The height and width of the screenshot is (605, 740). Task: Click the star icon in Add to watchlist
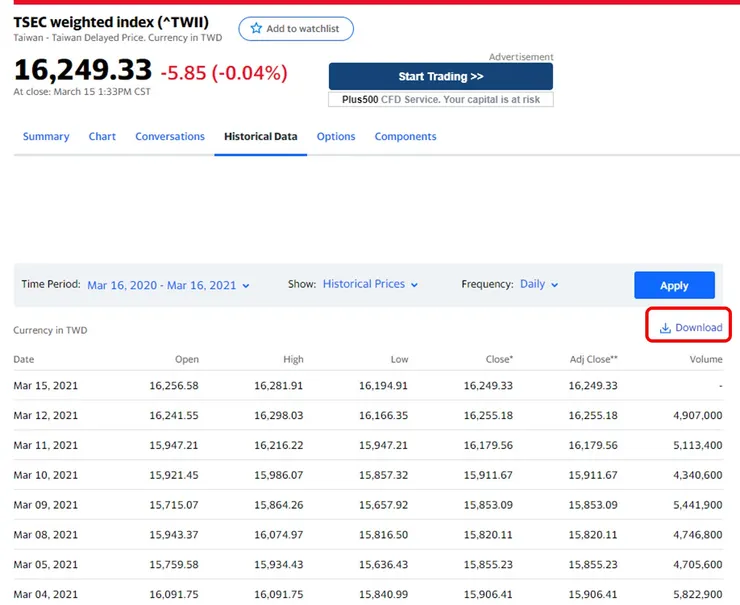pyautogui.click(x=256, y=28)
